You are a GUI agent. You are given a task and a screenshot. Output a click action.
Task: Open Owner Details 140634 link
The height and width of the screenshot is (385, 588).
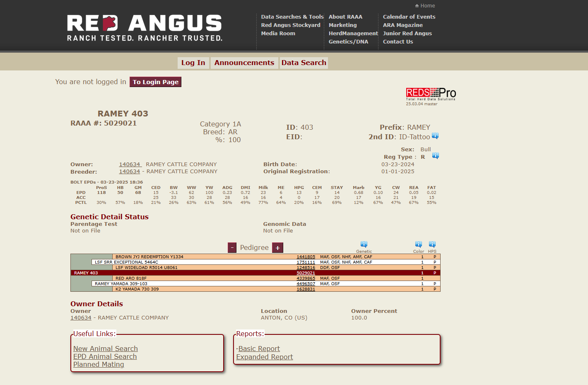pyautogui.click(x=81, y=318)
